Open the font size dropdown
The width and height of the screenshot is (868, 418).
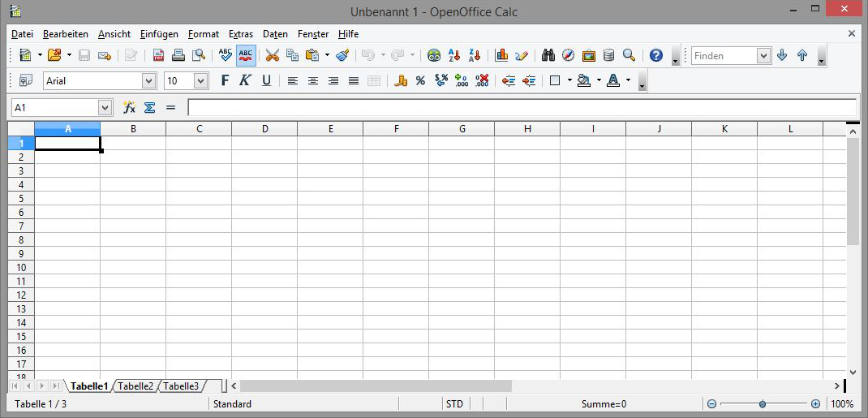point(200,80)
